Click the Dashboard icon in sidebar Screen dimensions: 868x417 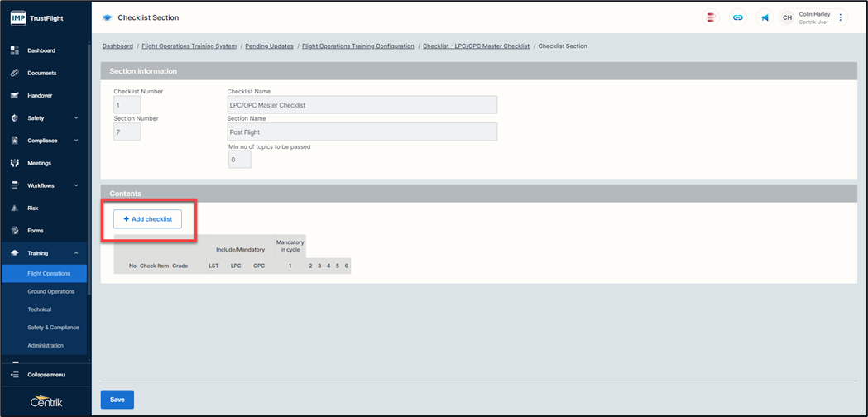pyautogui.click(x=15, y=50)
